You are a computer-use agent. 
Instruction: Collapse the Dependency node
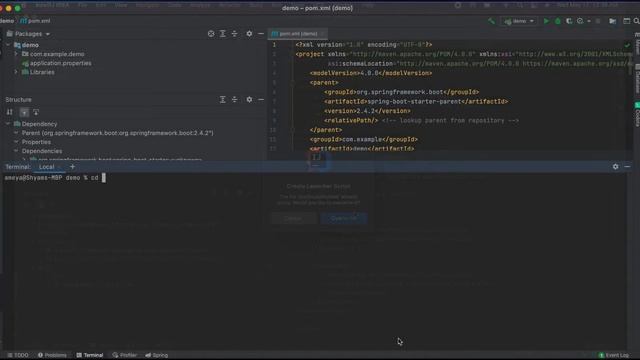point(8,124)
